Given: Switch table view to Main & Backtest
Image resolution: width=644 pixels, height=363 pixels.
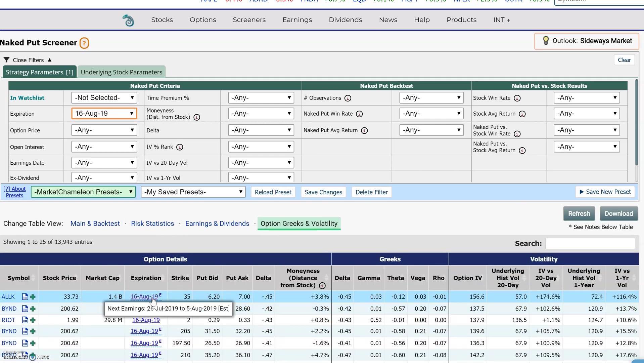Looking at the screenshot, I should (95, 224).
